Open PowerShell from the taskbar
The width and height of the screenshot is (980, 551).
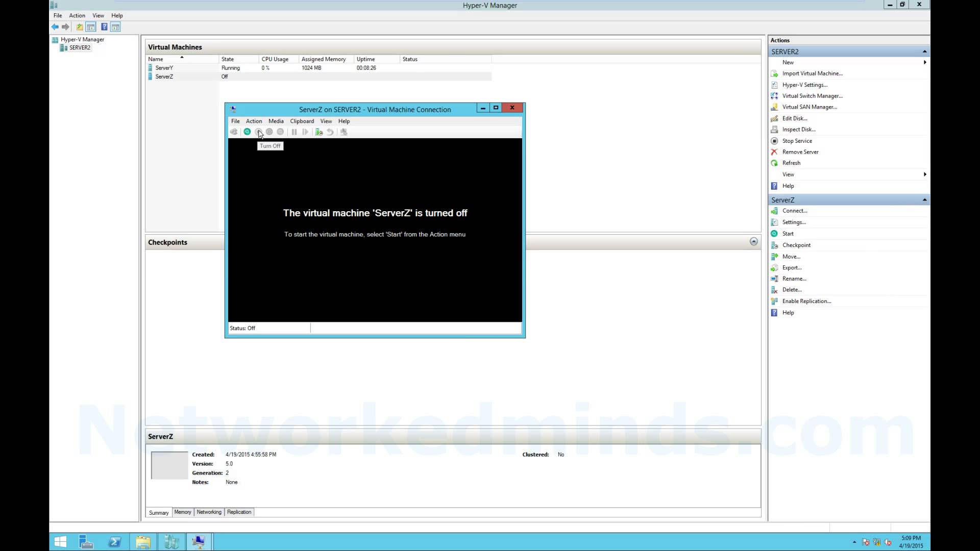pyautogui.click(x=115, y=542)
